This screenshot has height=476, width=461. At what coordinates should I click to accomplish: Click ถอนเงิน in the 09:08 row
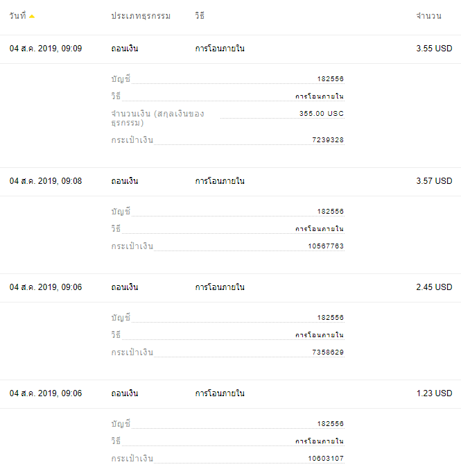tap(125, 181)
